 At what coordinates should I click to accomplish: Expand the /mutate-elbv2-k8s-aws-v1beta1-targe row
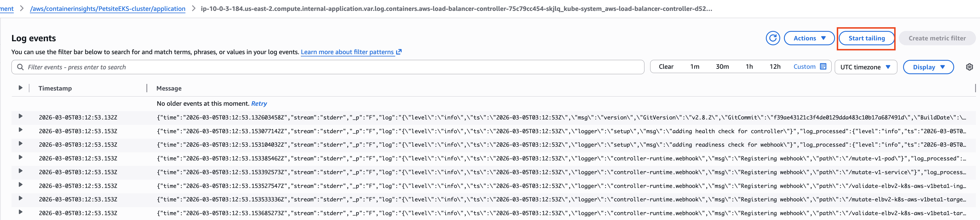21,198
